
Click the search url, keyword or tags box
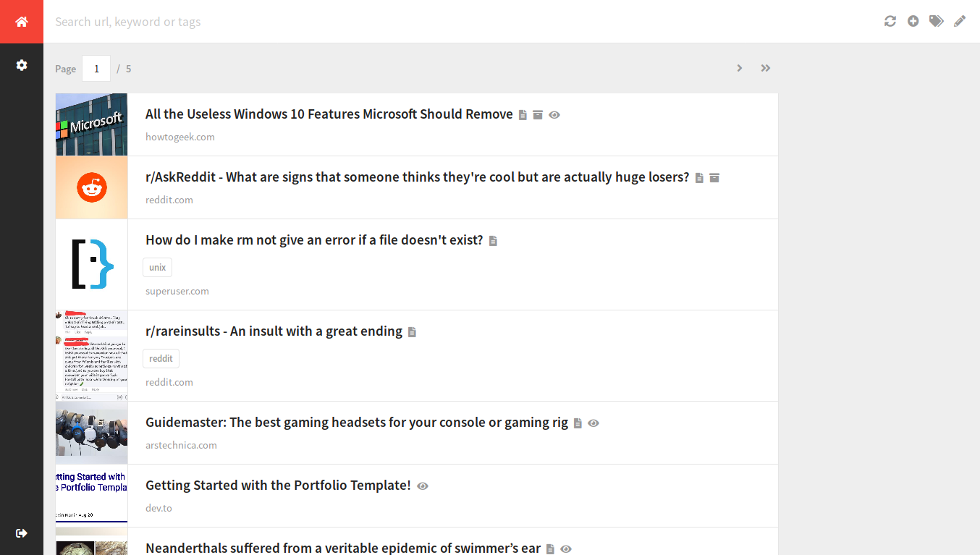coord(463,22)
